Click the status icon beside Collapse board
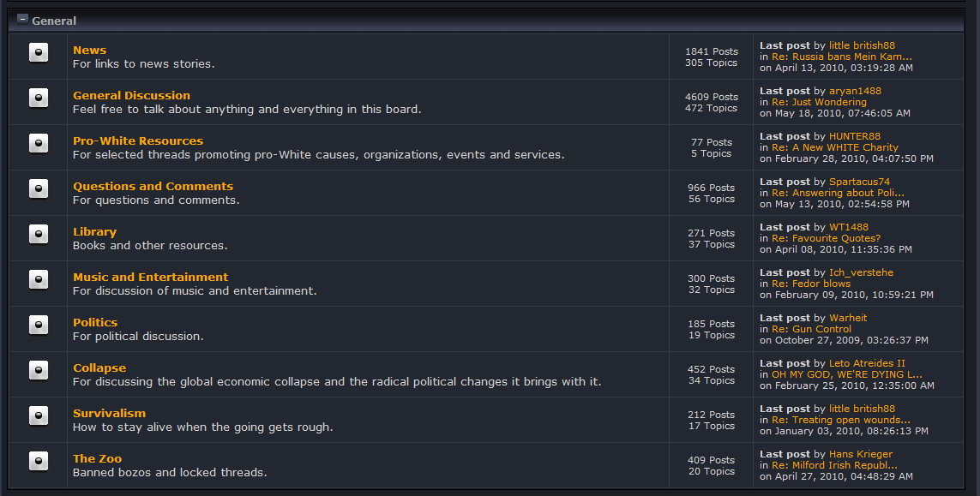This screenshot has width=980, height=496. [38, 370]
